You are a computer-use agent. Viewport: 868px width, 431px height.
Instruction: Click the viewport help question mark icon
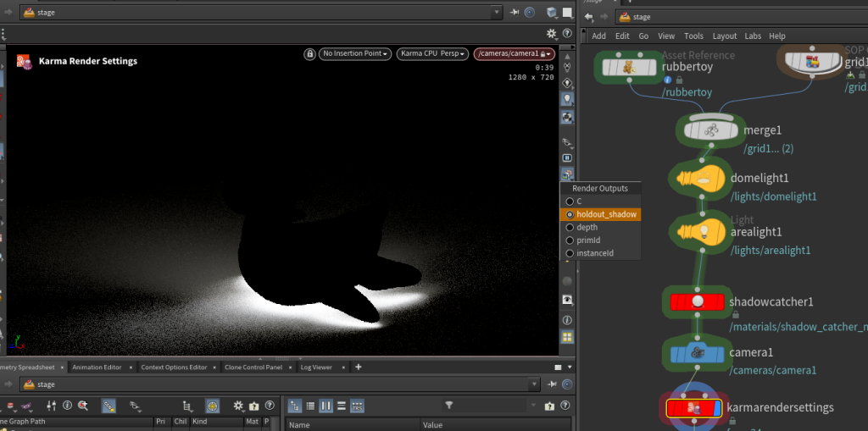(569, 34)
